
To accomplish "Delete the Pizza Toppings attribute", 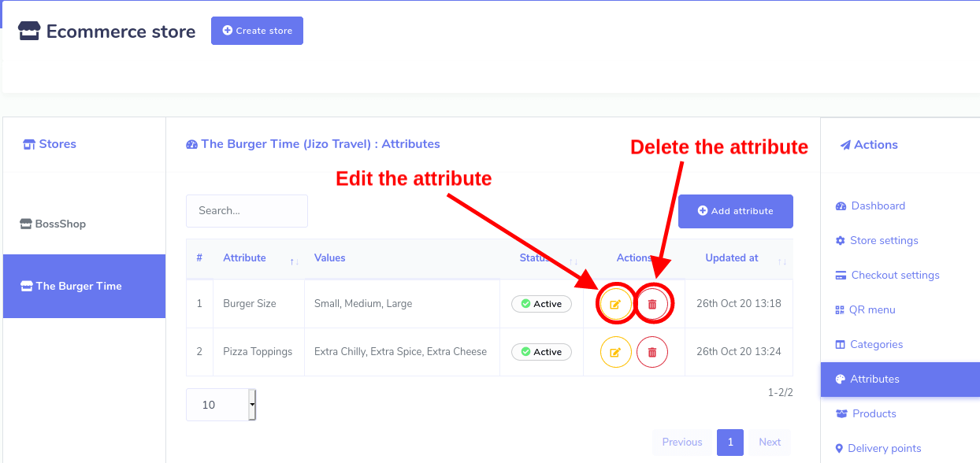I will click(652, 352).
